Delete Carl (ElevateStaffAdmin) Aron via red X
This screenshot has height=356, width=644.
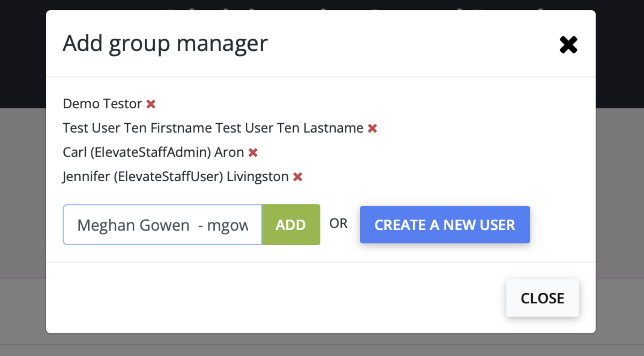253,152
